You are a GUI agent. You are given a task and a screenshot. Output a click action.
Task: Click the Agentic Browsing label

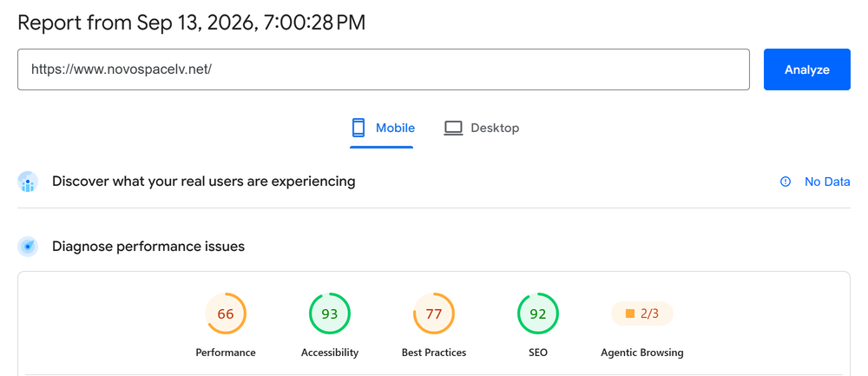pos(642,353)
